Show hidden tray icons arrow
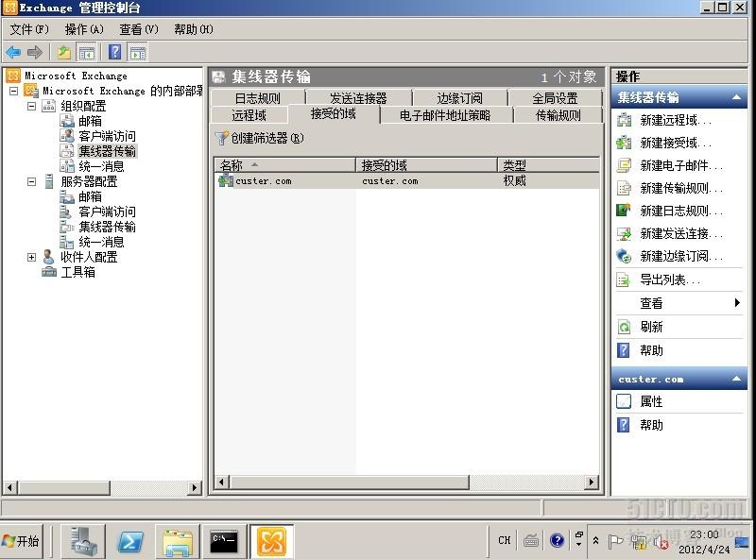 [596, 541]
